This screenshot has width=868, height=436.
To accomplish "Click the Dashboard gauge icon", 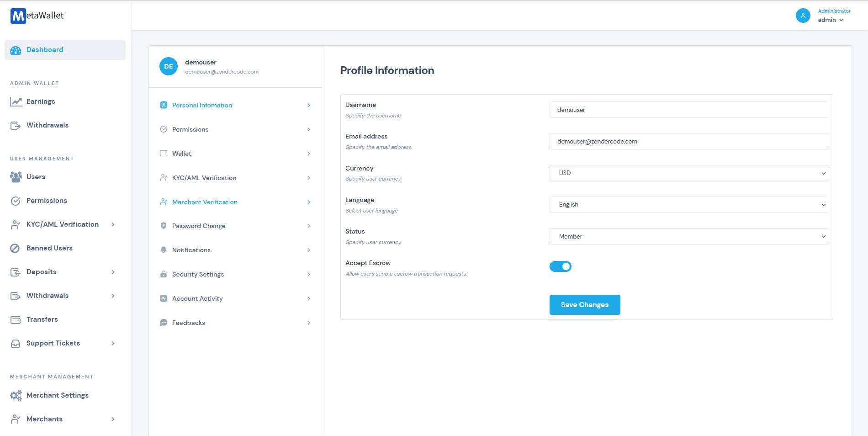I will [x=16, y=50].
